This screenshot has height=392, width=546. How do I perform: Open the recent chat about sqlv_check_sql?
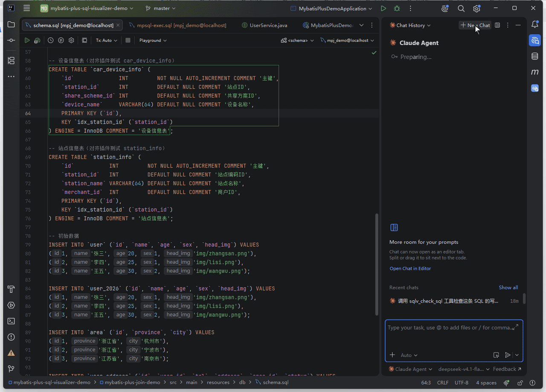[454, 301]
